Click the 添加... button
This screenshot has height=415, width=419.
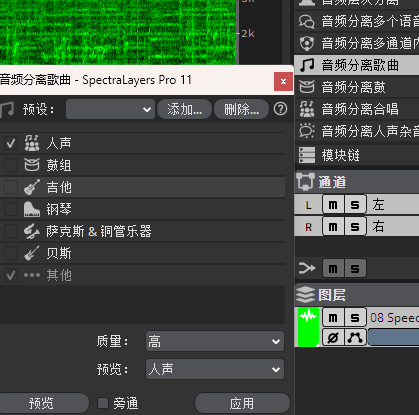[x=184, y=109]
